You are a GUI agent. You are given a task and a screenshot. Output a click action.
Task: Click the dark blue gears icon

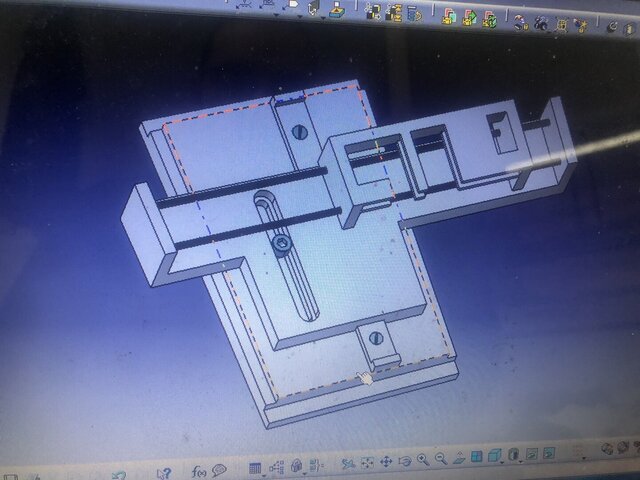click(x=541, y=24)
